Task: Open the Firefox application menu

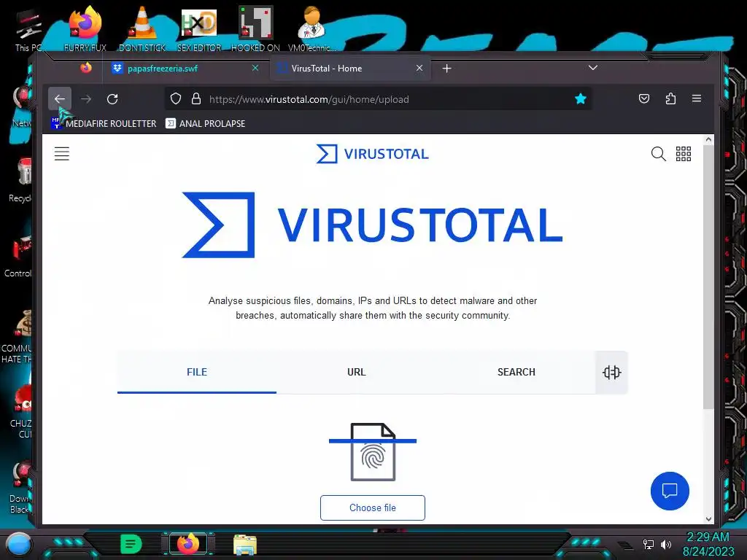Action: tap(697, 98)
